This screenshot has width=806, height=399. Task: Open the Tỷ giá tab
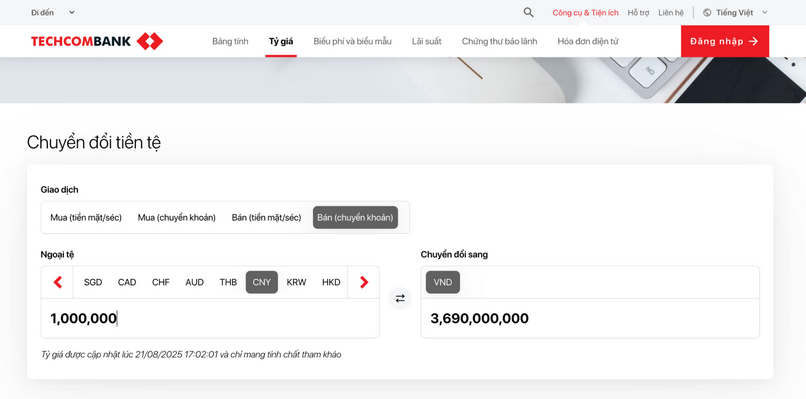281,41
